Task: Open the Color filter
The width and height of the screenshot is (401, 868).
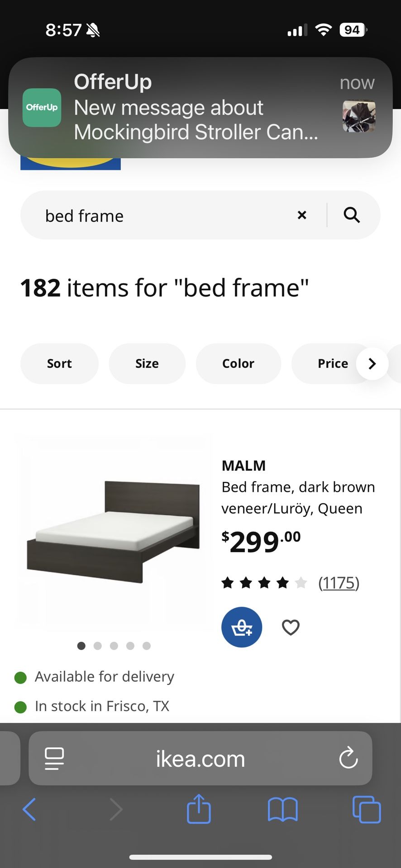Action: click(x=238, y=363)
